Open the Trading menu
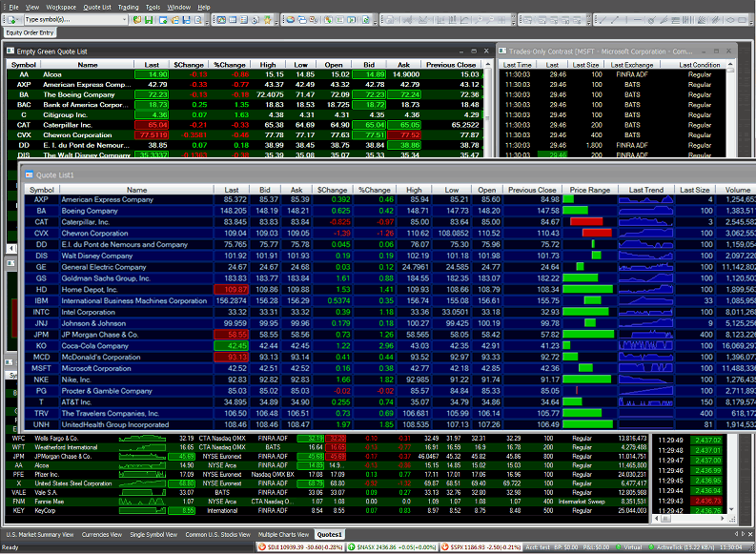This screenshot has height=554, width=756. [129, 8]
